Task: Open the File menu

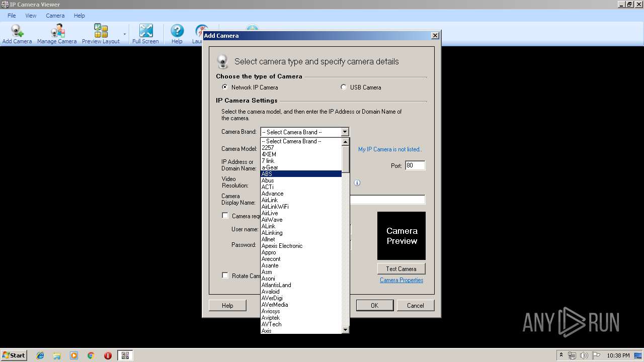Action: (12, 16)
